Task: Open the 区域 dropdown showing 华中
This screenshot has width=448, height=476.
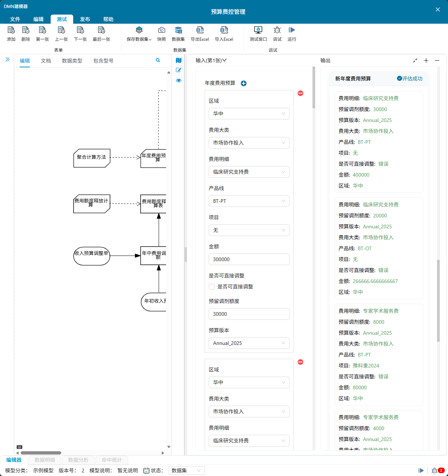Action: coord(249,114)
